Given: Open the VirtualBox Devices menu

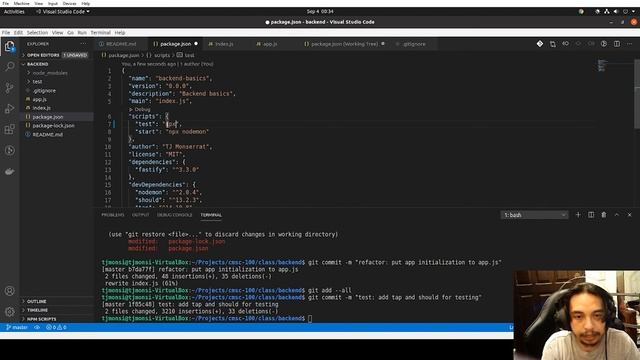Looking at the screenshot, I should [69, 3].
